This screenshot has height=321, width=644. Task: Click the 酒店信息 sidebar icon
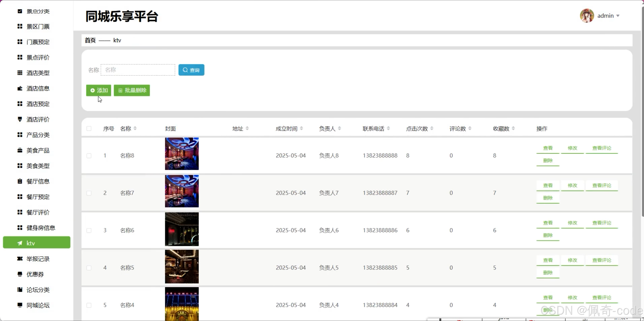(x=20, y=88)
